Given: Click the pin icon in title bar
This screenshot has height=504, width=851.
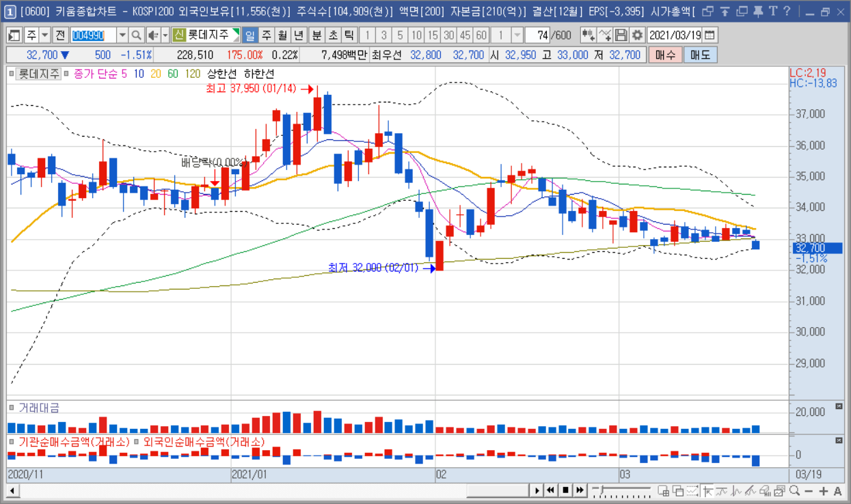Looking at the screenshot, I should coord(757,12).
